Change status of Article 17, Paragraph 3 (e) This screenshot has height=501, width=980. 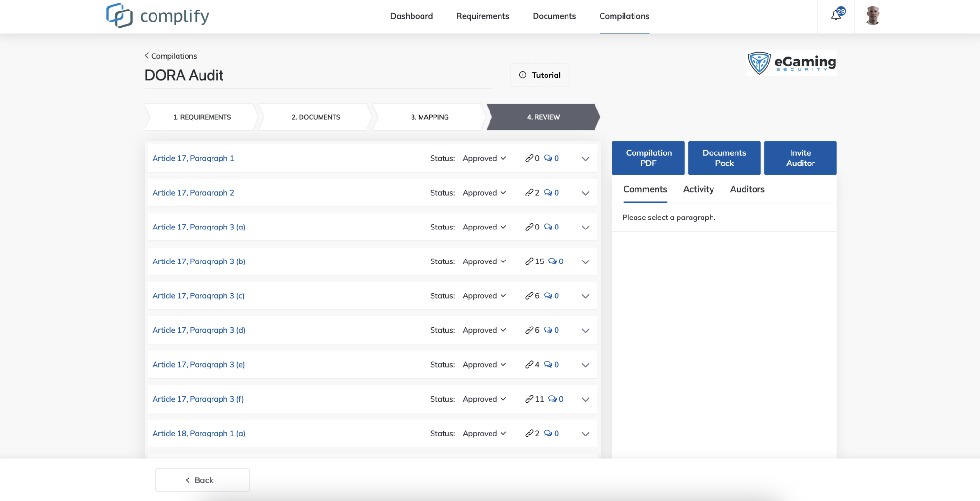(x=483, y=364)
